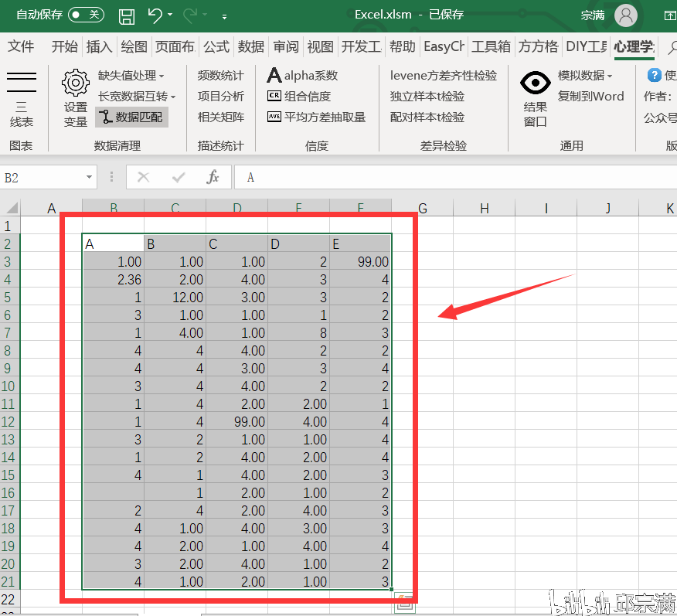The image size is (677, 616).
Task: Click the blue help question mark icon
Action: click(654, 75)
